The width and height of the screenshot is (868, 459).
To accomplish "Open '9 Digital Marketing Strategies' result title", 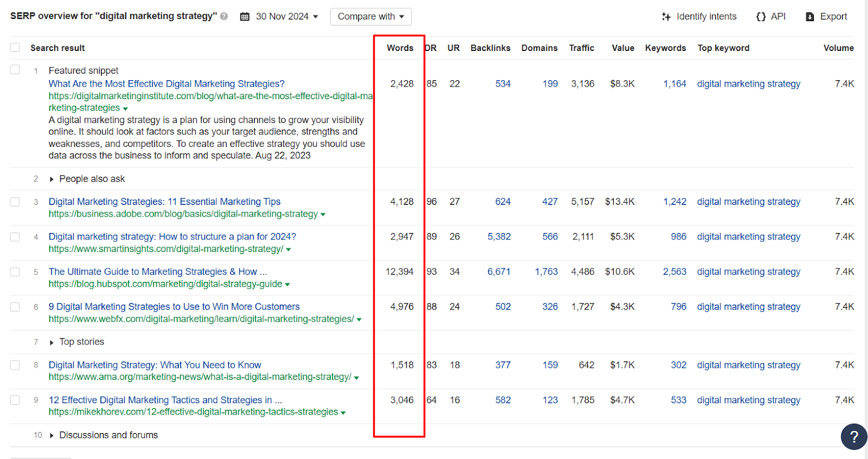I will tap(174, 307).
